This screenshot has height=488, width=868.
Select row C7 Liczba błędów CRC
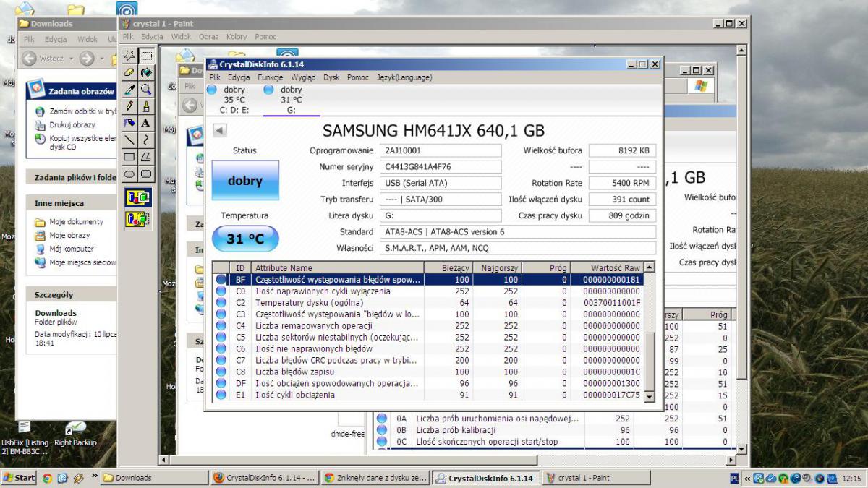point(427,360)
